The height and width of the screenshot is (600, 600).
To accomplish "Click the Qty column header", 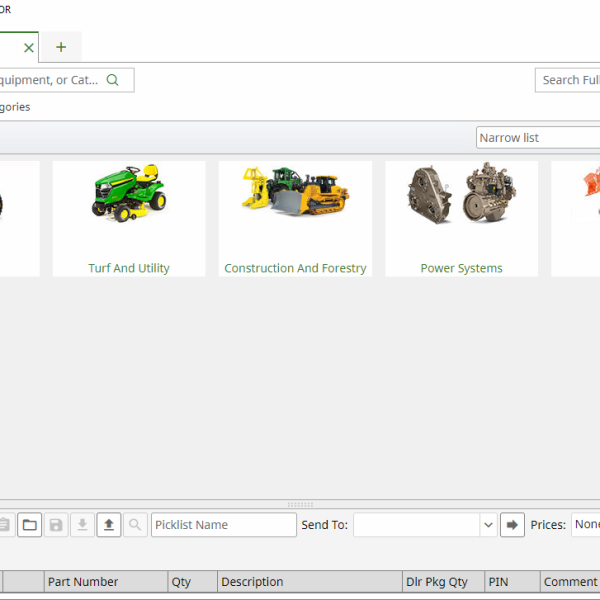I will click(x=192, y=582).
